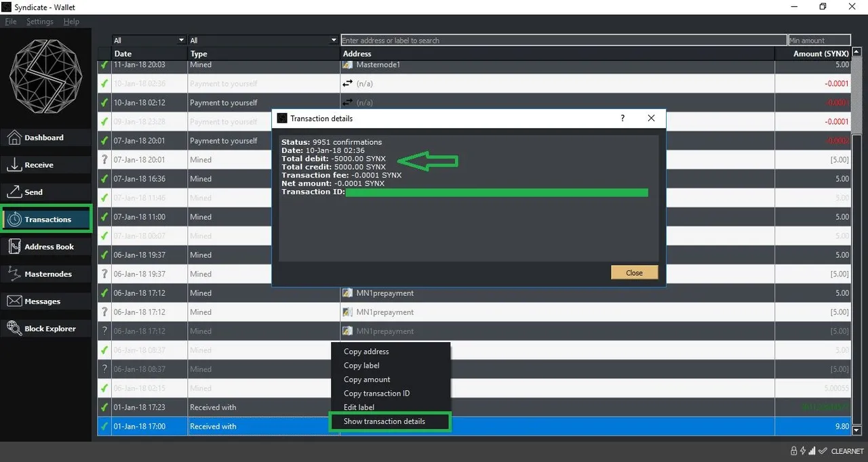Click the -0.0001 amount in 10-Jan-18 02:36 row
The height and width of the screenshot is (462, 868).
pos(836,84)
